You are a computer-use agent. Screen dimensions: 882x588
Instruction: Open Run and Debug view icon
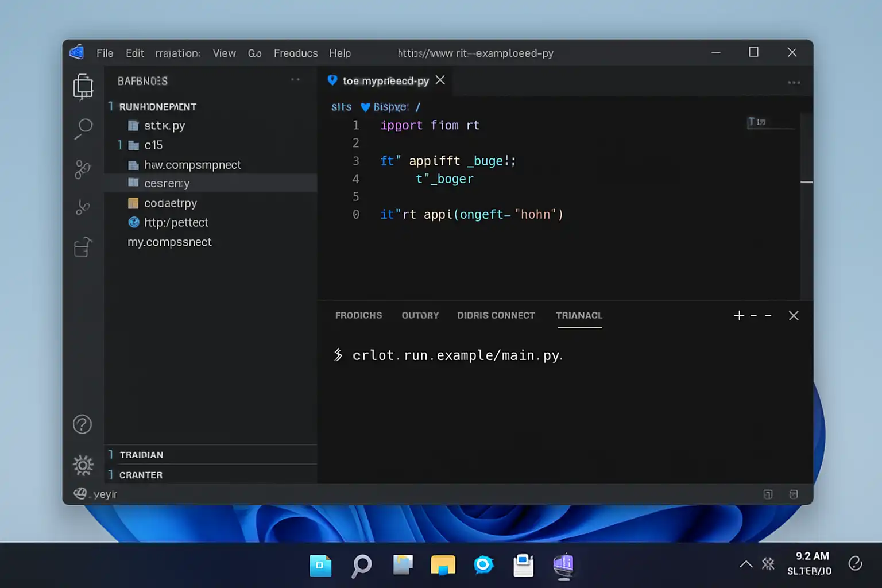coord(83,207)
